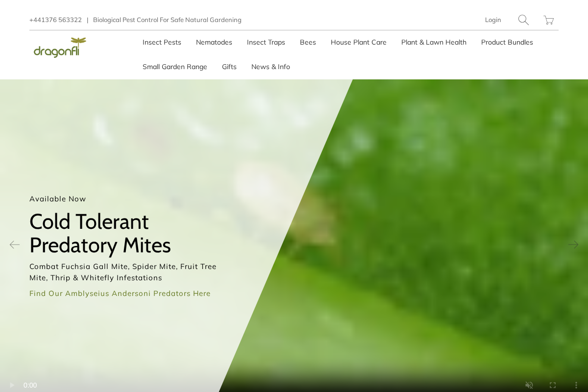Select the House Plant Care menu item
The image size is (588, 392).
point(359,42)
